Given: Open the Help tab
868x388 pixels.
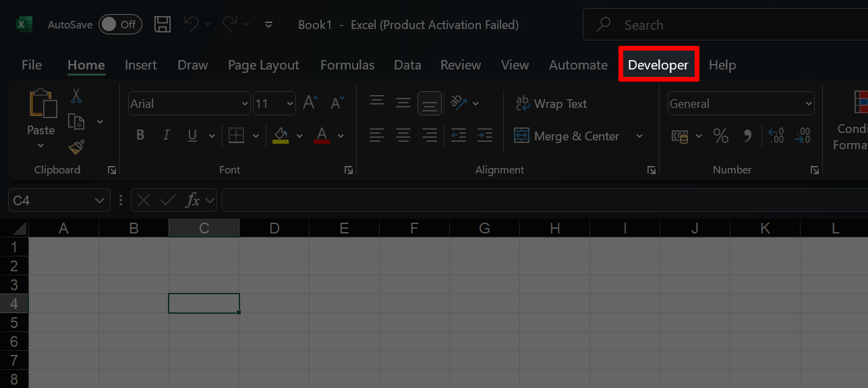Looking at the screenshot, I should pos(722,65).
